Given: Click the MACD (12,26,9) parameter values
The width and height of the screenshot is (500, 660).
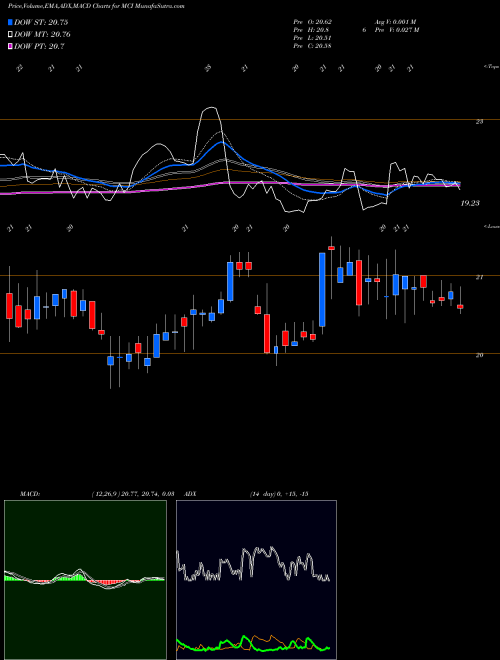Looking at the screenshot, I should tap(133, 494).
